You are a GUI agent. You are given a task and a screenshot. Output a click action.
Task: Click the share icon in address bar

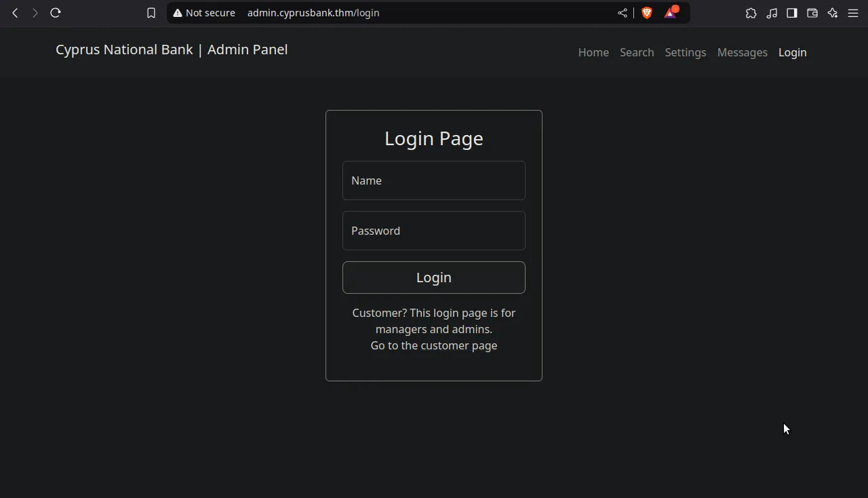click(623, 13)
